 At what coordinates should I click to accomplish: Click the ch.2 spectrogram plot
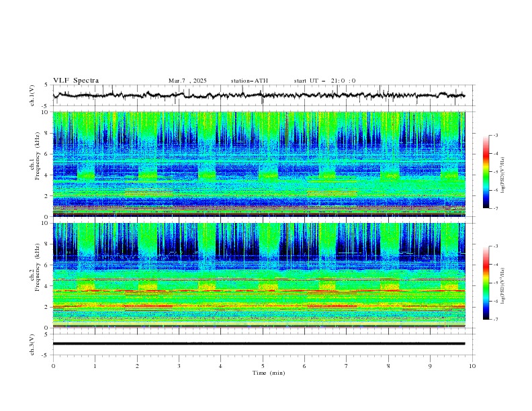click(x=259, y=275)
